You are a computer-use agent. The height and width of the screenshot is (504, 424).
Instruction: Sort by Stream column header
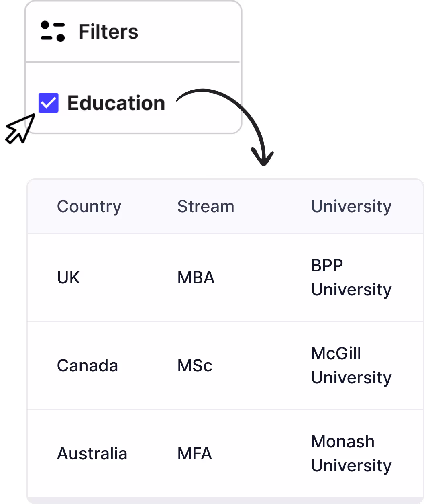click(x=206, y=207)
